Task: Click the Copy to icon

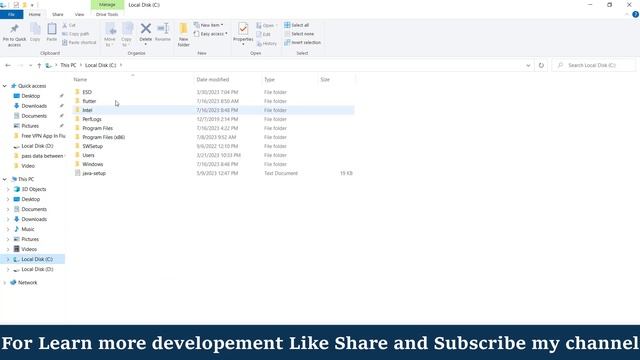Action: [127, 29]
